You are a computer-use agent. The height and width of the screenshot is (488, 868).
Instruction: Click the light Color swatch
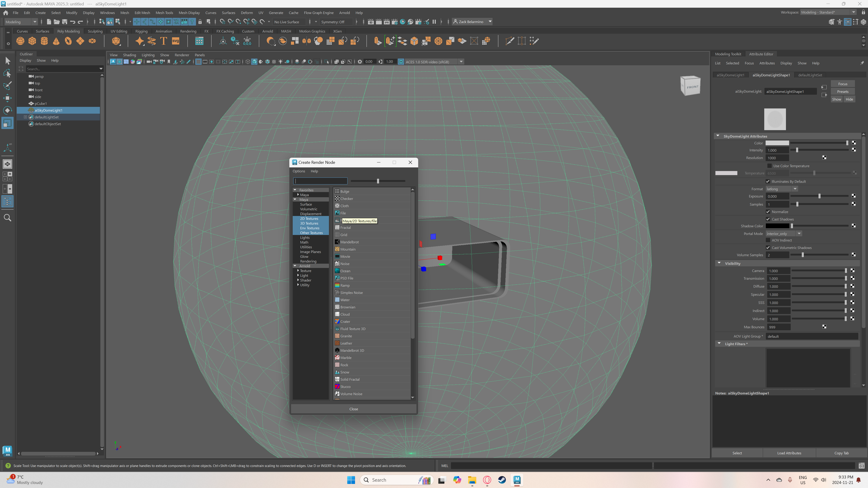tap(777, 143)
